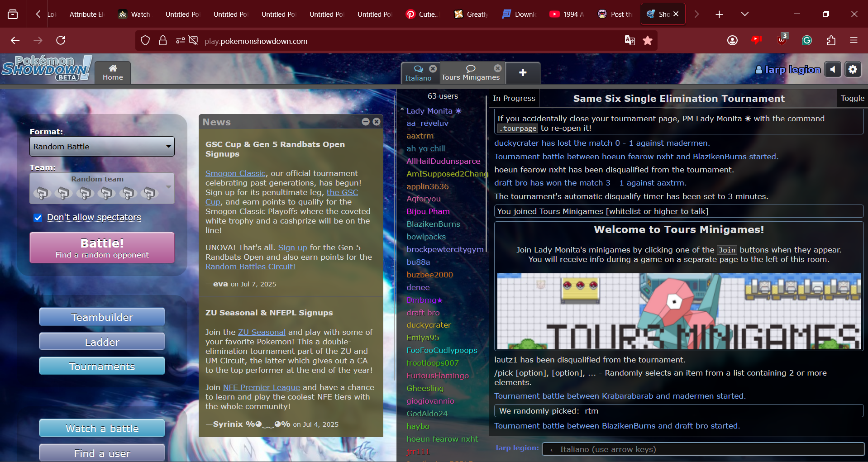
Task: Close the Tours Minigames room tab
Action: [x=498, y=68]
